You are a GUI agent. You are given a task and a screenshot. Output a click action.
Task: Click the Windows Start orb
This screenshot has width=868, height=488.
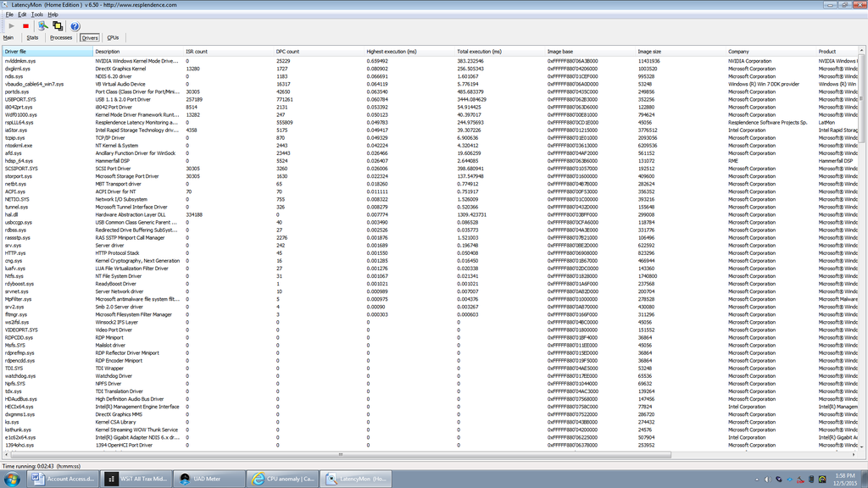[x=12, y=479]
